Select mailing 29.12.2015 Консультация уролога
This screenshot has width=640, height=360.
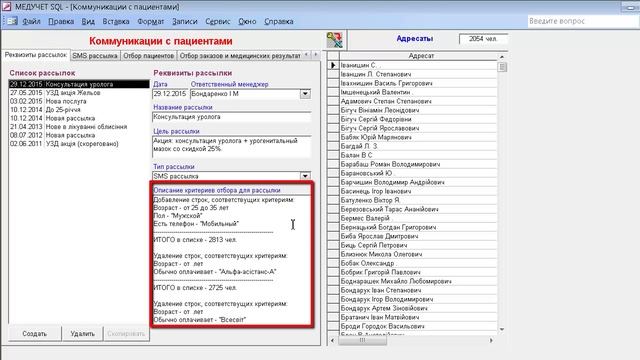pyautogui.click(x=79, y=84)
